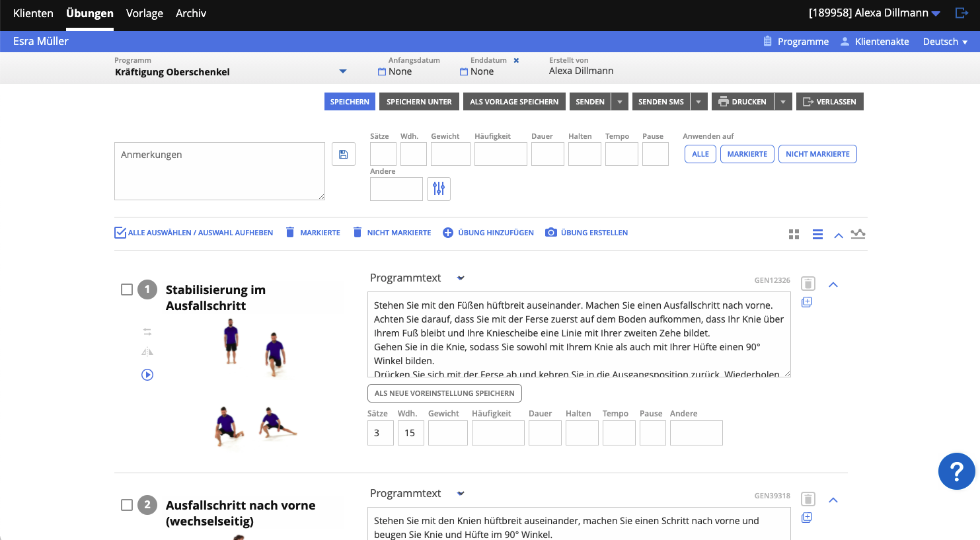The image size is (980, 540).
Task: Open the Programm dropdown for Kräftigung Oberschenkel
Action: click(342, 71)
